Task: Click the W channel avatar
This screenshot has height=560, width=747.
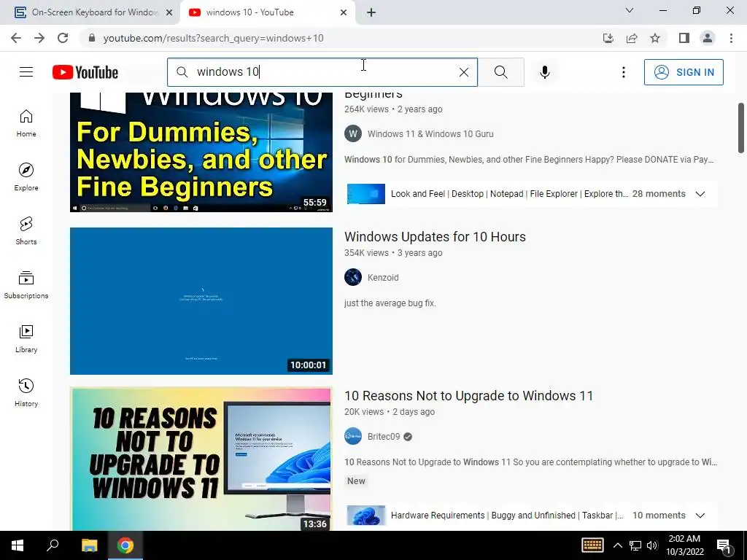Action: point(353,134)
